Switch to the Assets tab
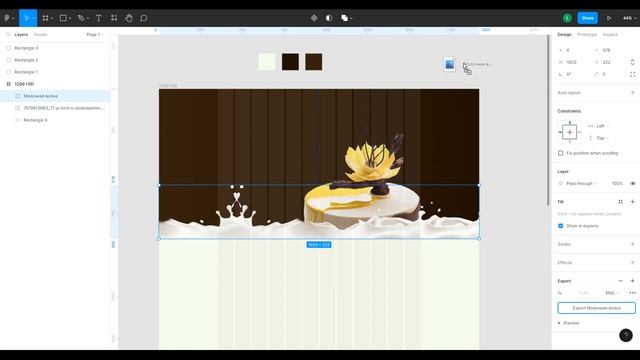 point(40,35)
